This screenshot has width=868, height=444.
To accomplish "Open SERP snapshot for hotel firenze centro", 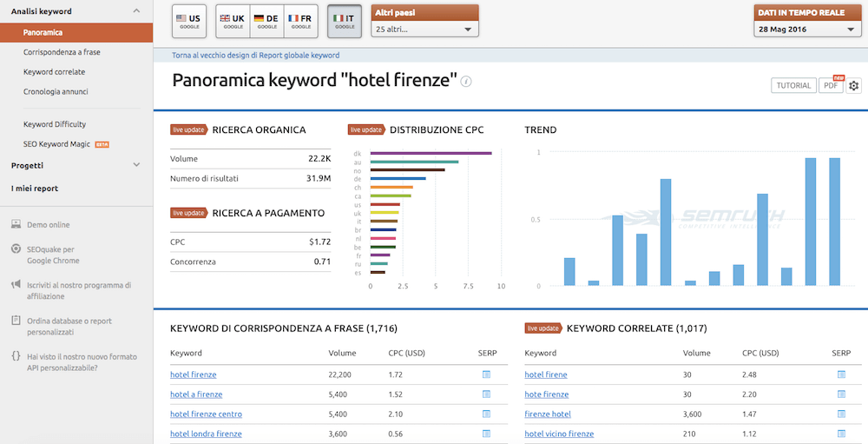I will (487, 414).
